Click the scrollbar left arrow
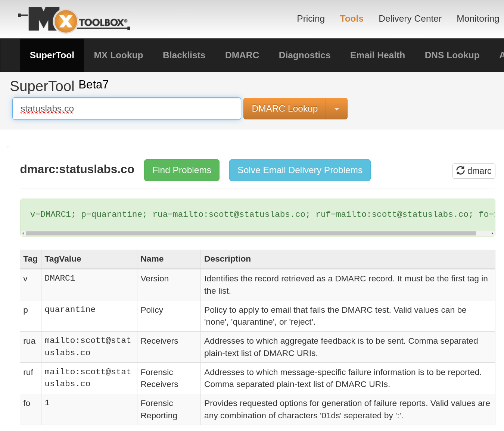The height and width of the screenshot is (431, 504). 23,233
